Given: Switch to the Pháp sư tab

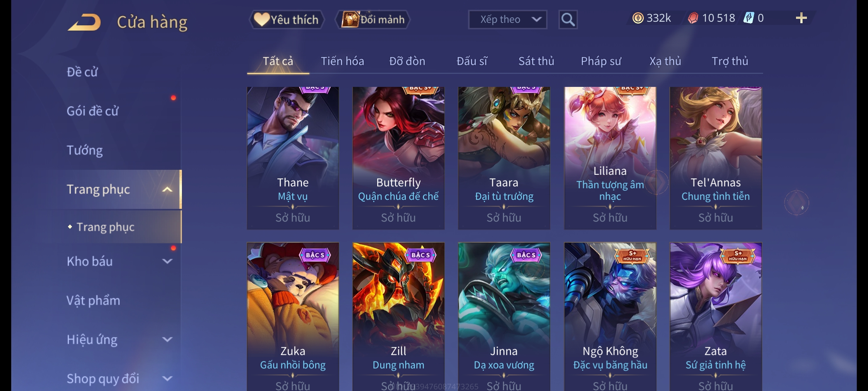Looking at the screenshot, I should point(601,61).
